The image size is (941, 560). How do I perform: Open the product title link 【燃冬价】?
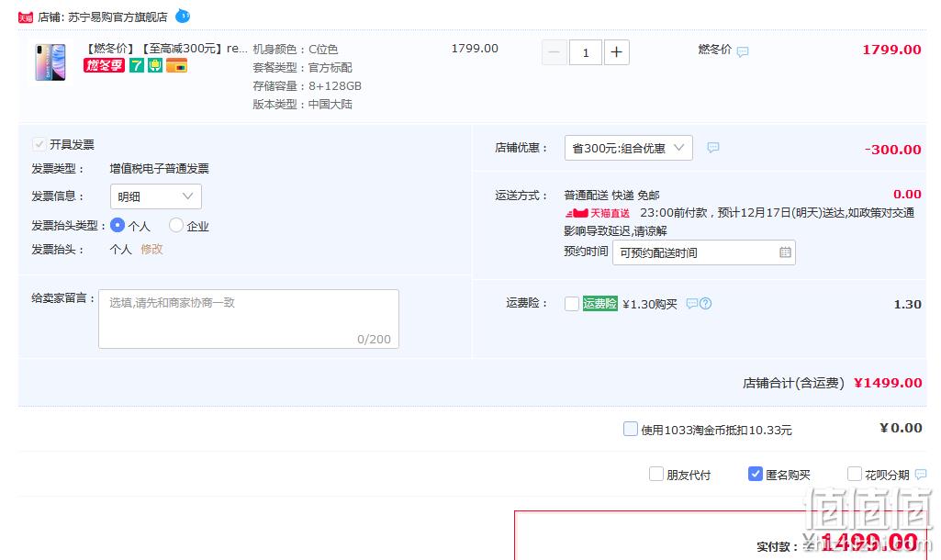[x=165, y=49]
